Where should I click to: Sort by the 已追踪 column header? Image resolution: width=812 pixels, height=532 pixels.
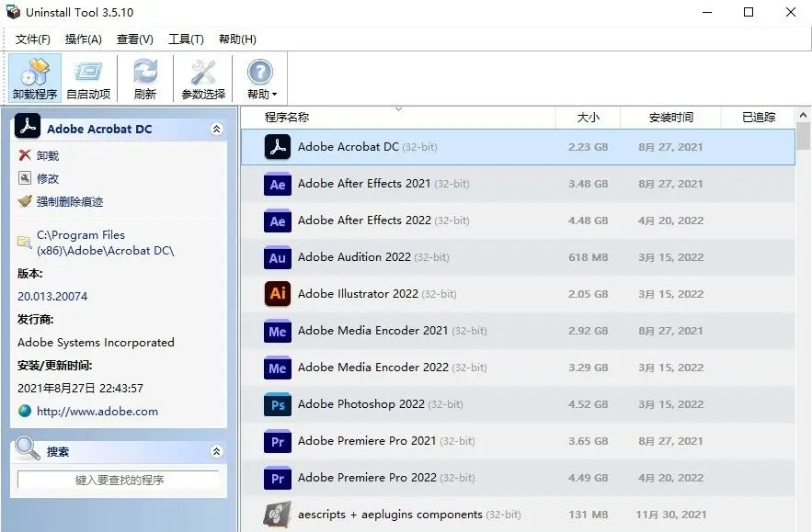[759, 118]
